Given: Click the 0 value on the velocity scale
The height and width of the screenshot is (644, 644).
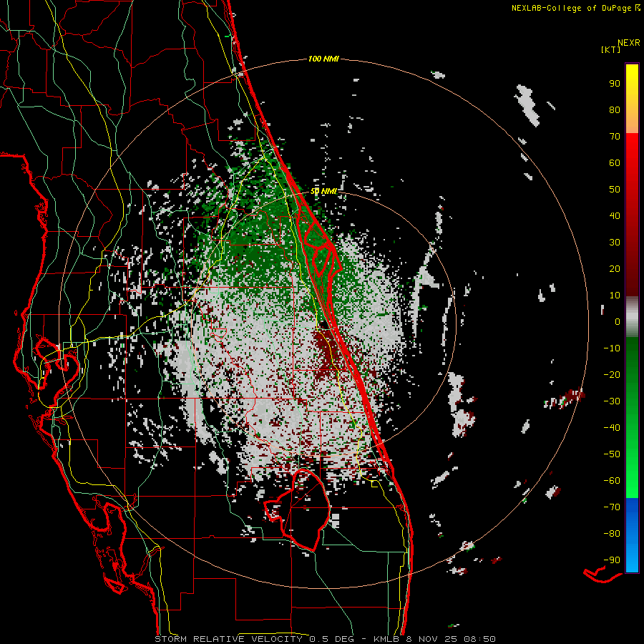Looking at the screenshot, I should (618, 321).
